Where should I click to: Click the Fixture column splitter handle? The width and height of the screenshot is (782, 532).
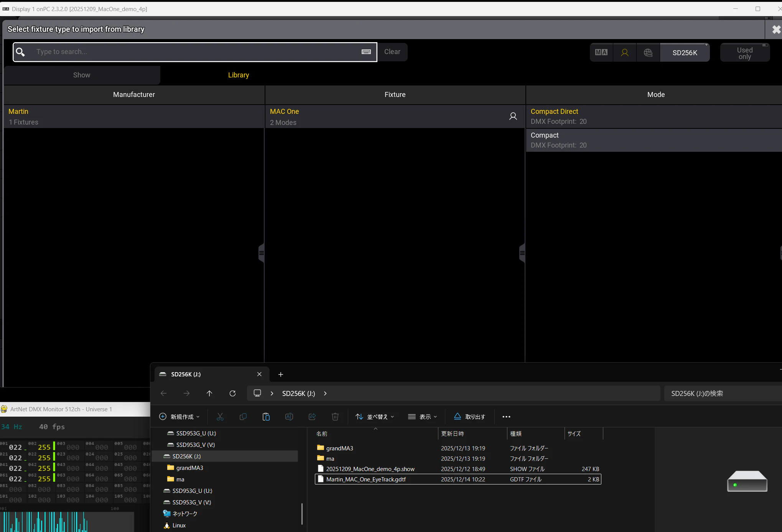tap(522, 253)
